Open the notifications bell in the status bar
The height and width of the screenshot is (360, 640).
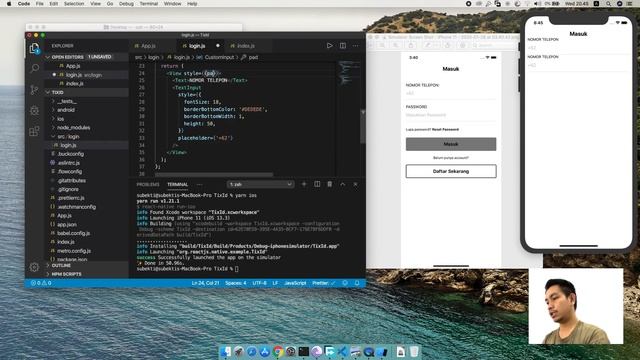point(357,283)
